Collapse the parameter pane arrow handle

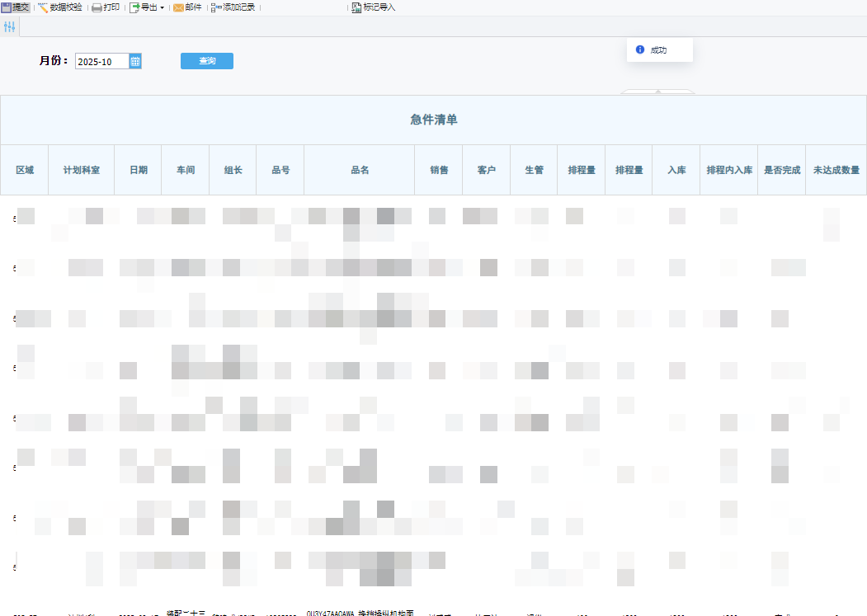pos(658,92)
